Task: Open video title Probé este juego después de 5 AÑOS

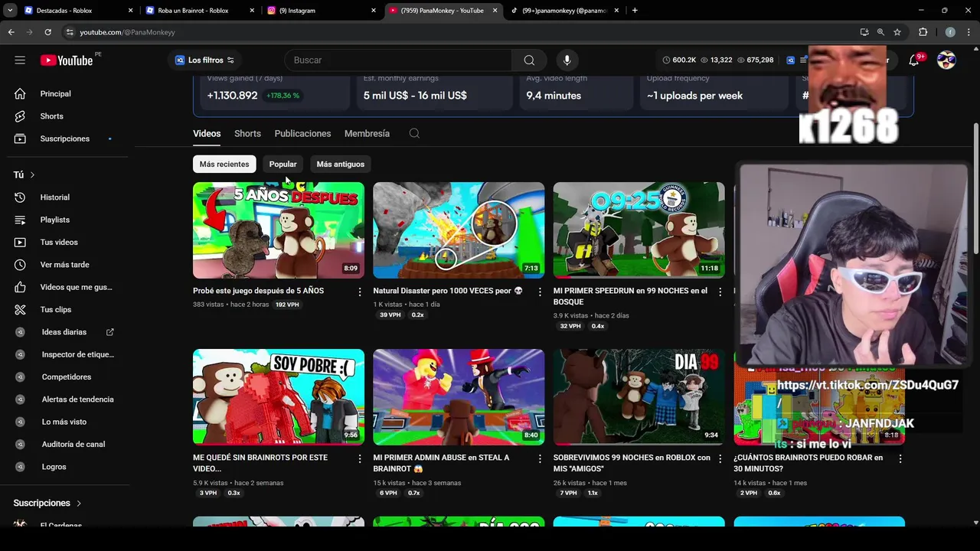Action: (x=258, y=291)
